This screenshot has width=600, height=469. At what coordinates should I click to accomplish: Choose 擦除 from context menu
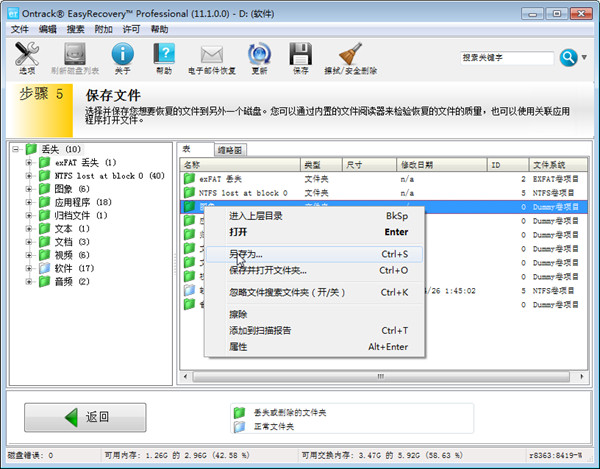(x=314, y=314)
